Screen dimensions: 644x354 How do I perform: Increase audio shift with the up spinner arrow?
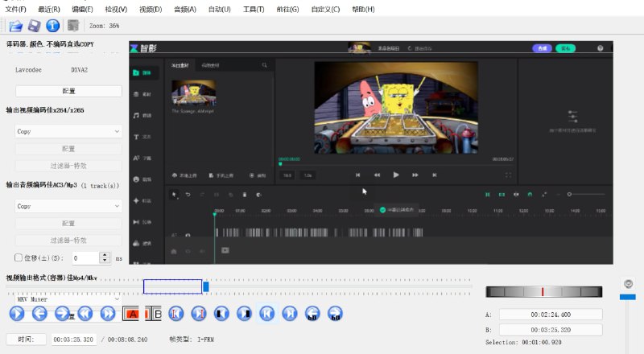point(105,255)
